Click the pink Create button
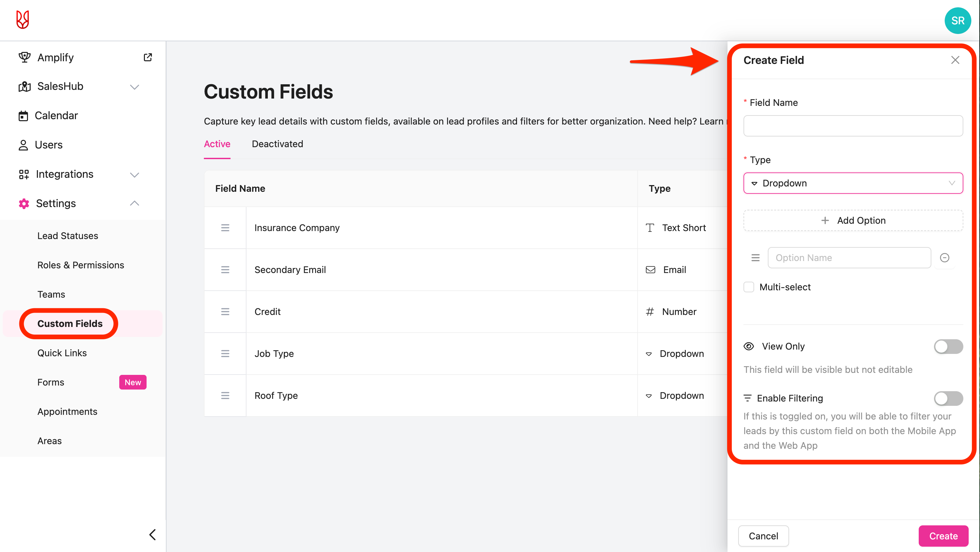Viewport: 980px width, 552px height. [943, 536]
